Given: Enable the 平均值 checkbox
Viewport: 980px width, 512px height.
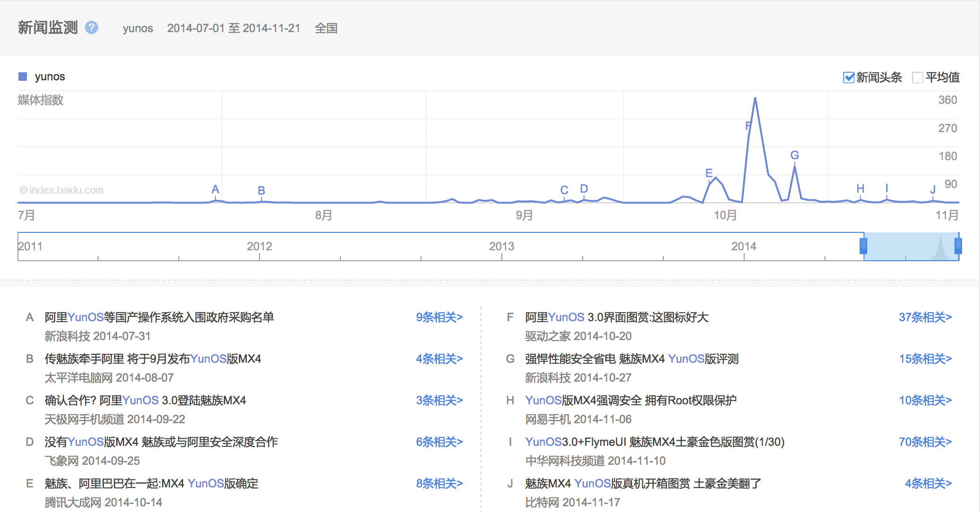Looking at the screenshot, I should pos(917,77).
